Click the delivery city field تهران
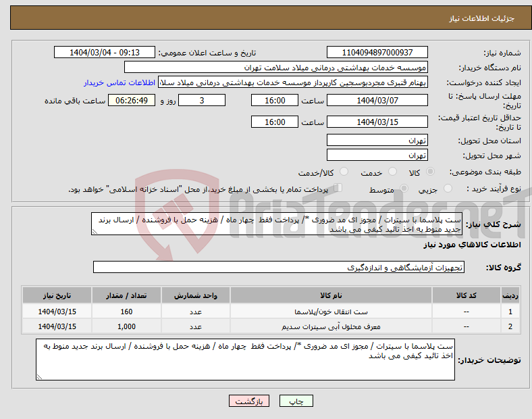 point(377,155)
